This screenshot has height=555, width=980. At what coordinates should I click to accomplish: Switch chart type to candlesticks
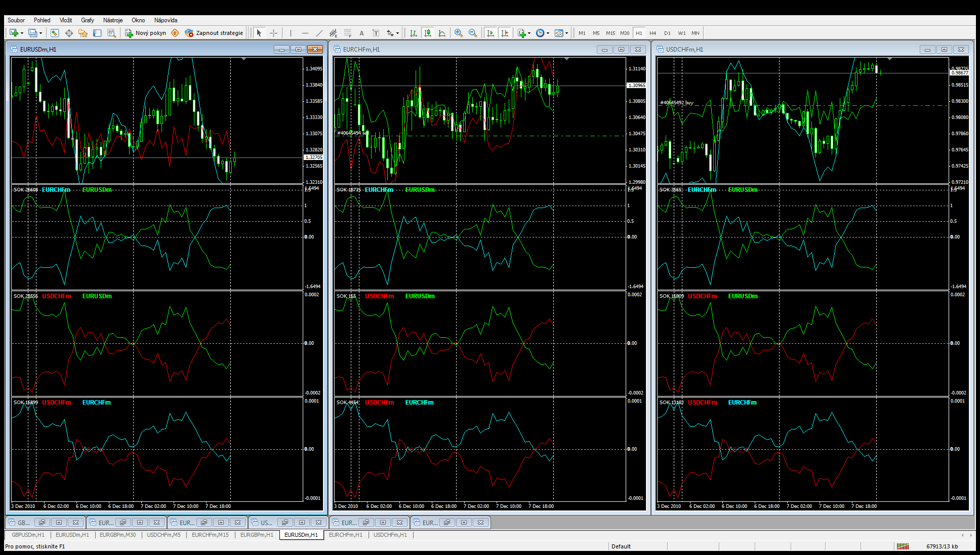pos(428,33)
